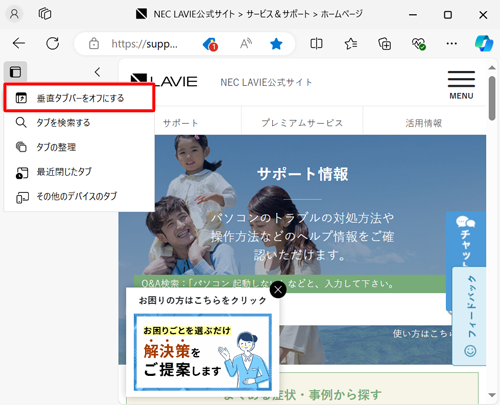The image size is (500, 405).
Task: Click the vertical scrollbar thumb
Action: pos(492,98)
